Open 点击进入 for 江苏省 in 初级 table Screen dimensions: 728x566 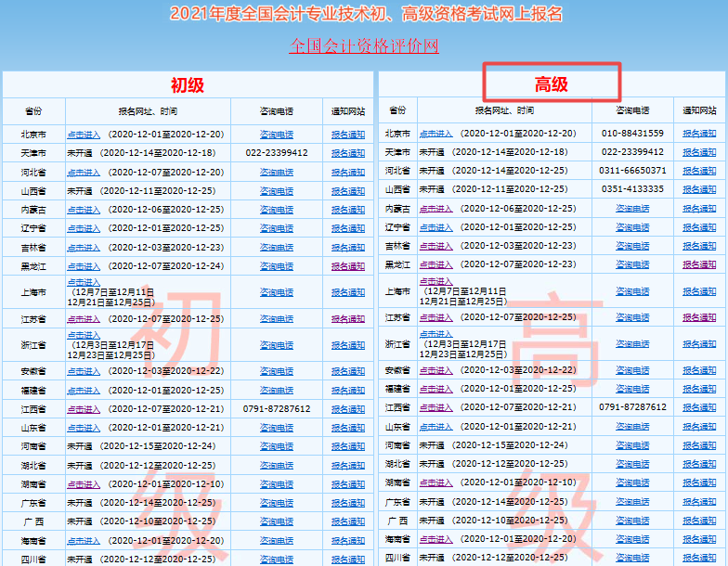84,319
